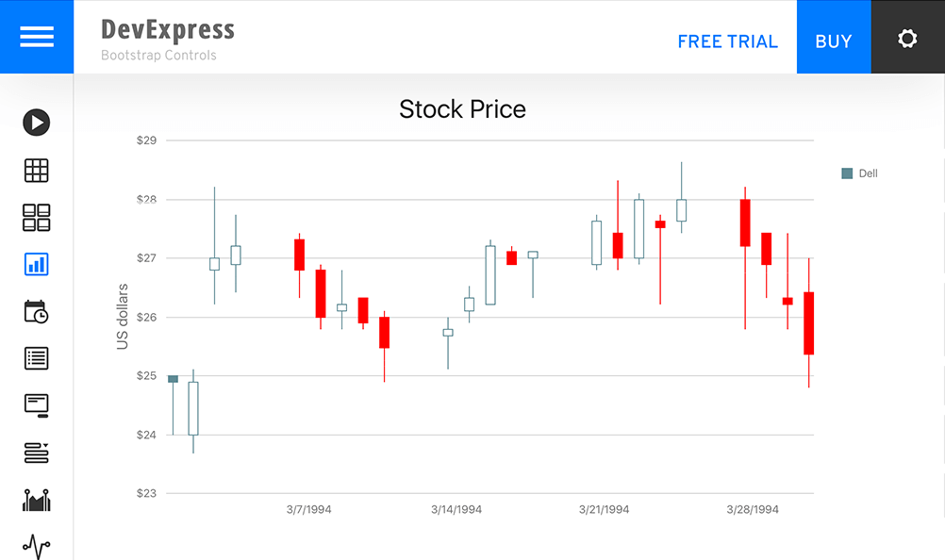Viewport: 945px width, 560px height.
Task: Open the grid view sidebar icon
Action: [x=37, y=171]
